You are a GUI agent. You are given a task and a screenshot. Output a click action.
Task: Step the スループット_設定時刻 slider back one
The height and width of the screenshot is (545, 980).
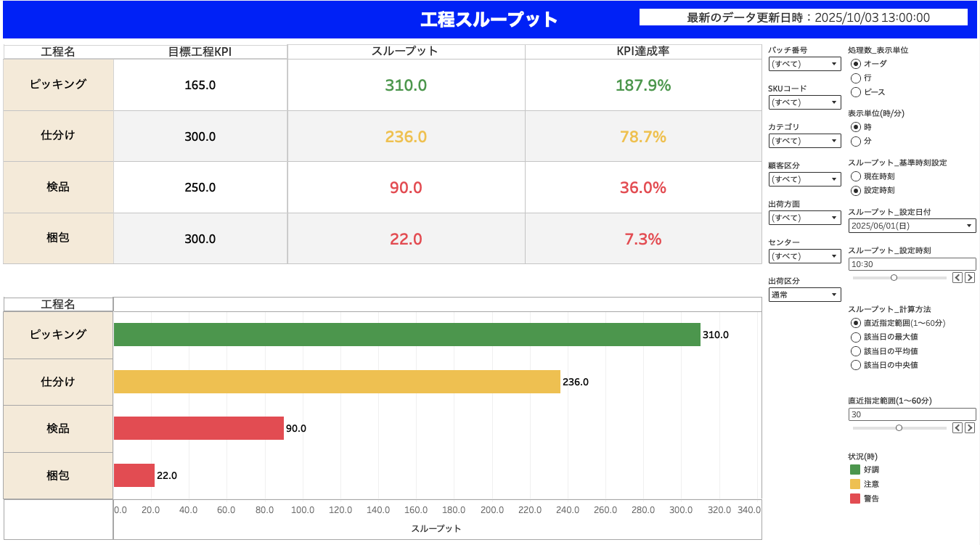(x=957, y=277)
